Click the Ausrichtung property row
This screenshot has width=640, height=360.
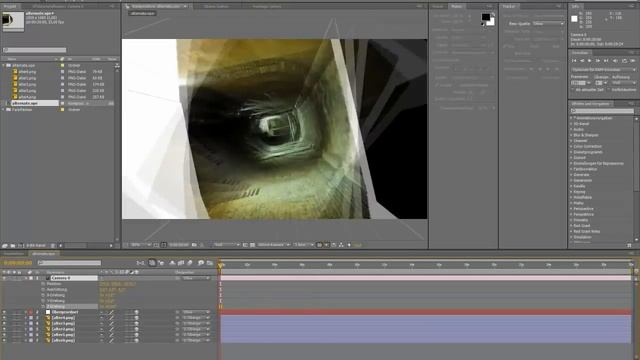click(57, 289)
